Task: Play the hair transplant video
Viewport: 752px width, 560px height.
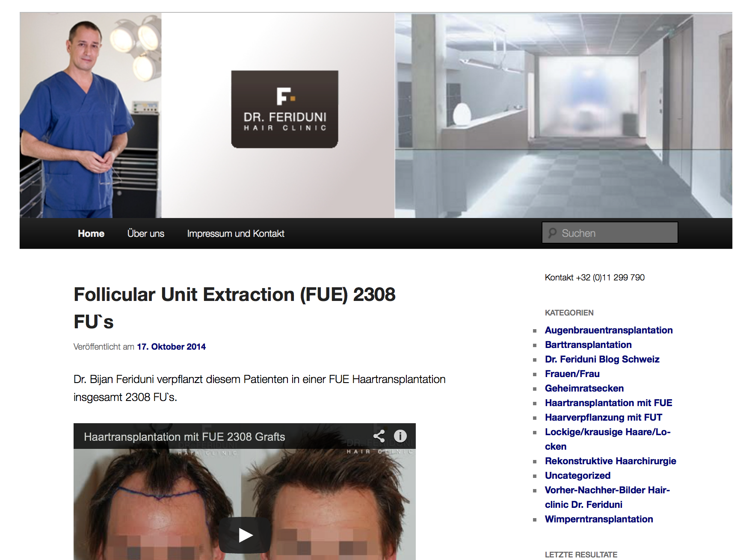Action: pos(245,535)
